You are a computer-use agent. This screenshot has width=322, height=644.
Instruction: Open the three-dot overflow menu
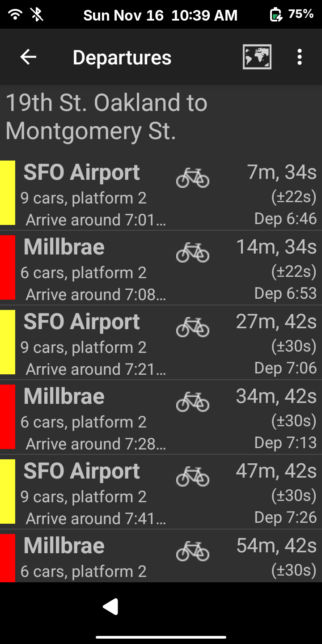[x=299, y=57]
